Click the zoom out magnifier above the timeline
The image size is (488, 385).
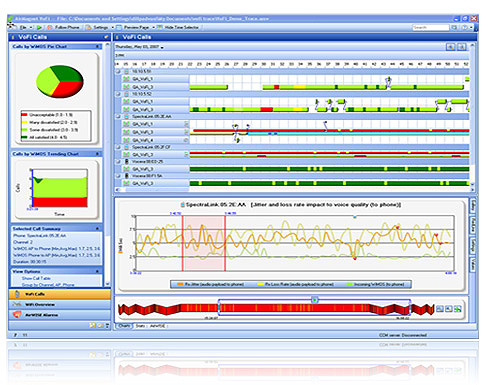tap(461, 47)
